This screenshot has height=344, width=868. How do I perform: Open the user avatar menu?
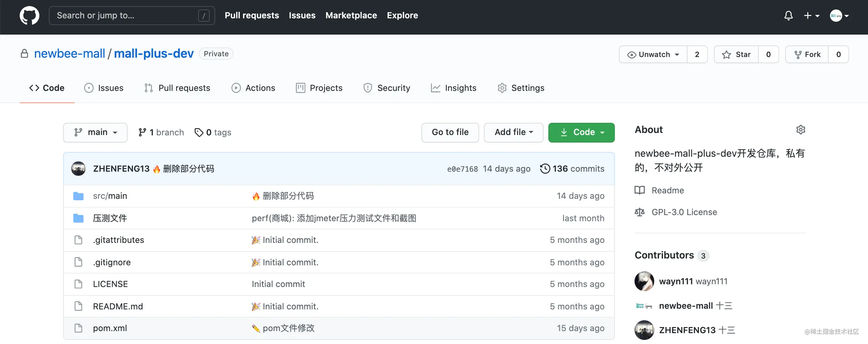tap(839, 16)
